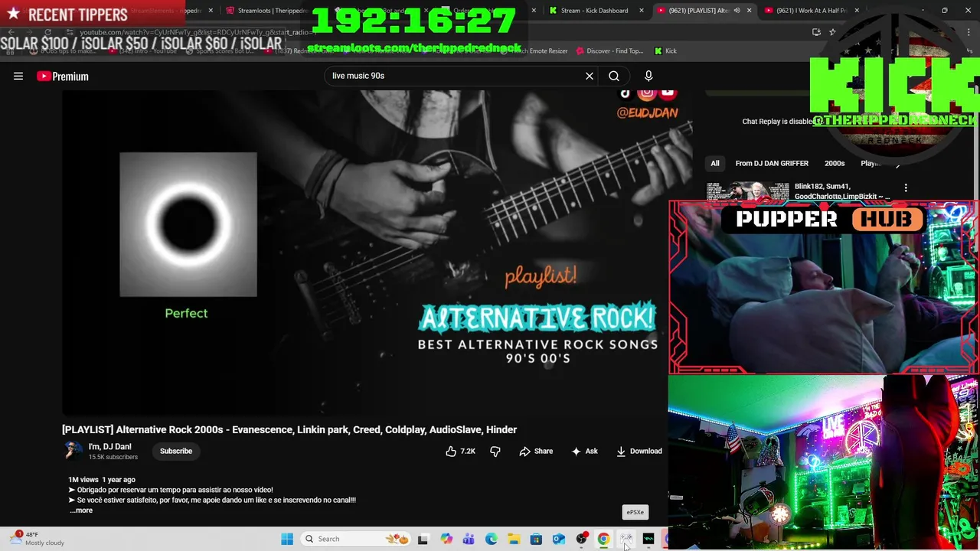Expand the description with ...more

[81, 510]
